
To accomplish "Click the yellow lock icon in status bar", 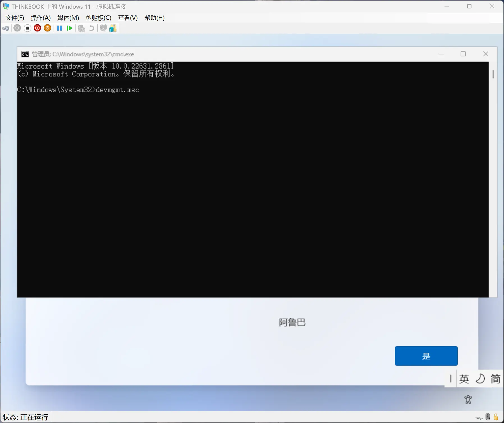I will (x=496, y=417).
